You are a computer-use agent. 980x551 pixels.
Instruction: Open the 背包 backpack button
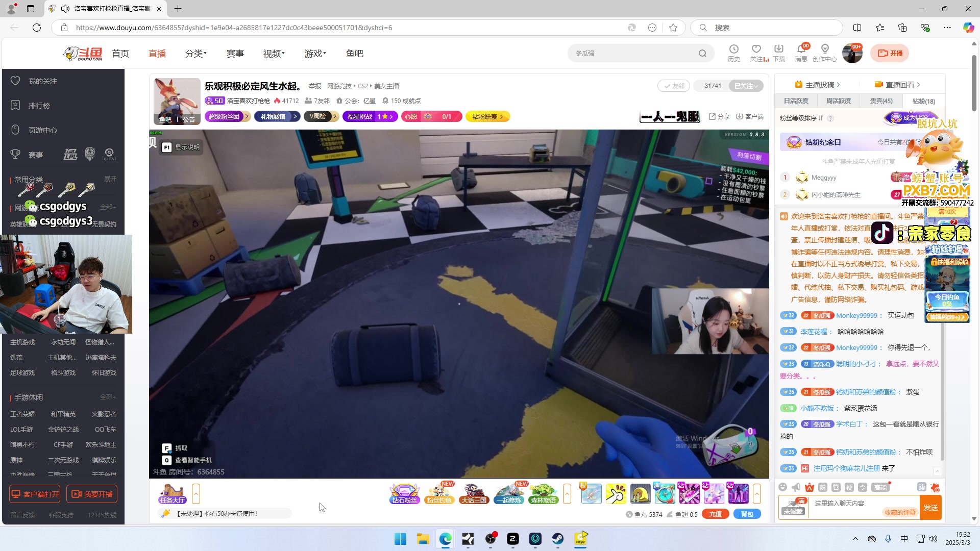click(x=747, y=514)
